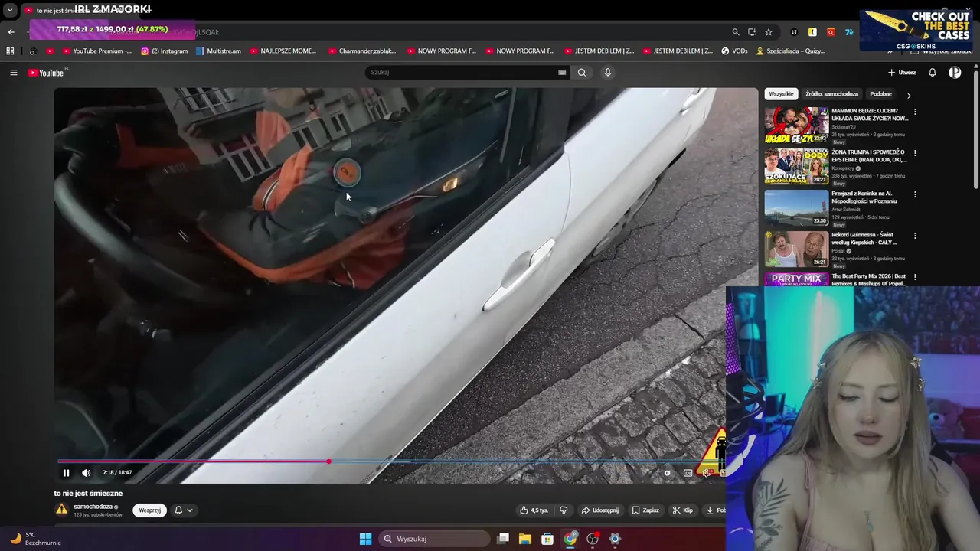Join channel via Wesprzyj button

[x=150, y=510]
